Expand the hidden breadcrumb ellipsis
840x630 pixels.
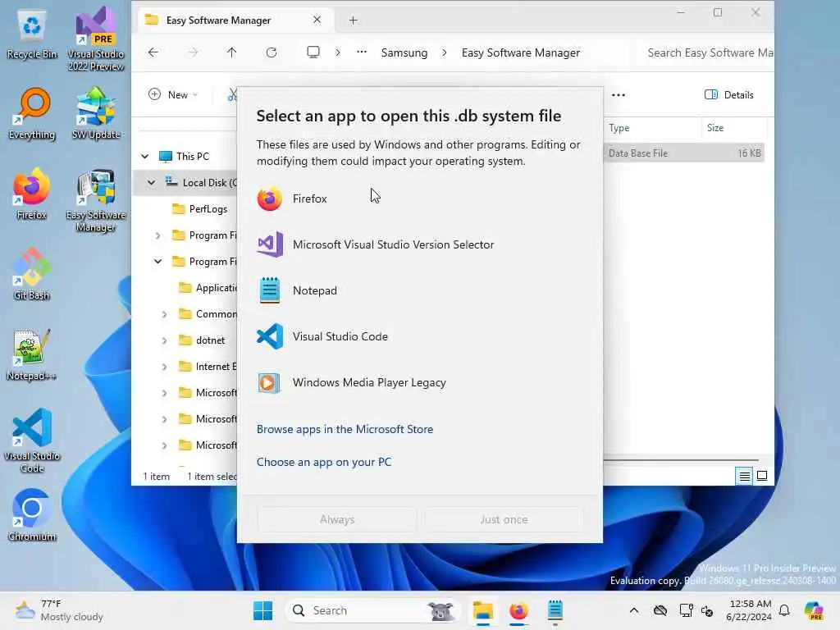tap(362, 52)
